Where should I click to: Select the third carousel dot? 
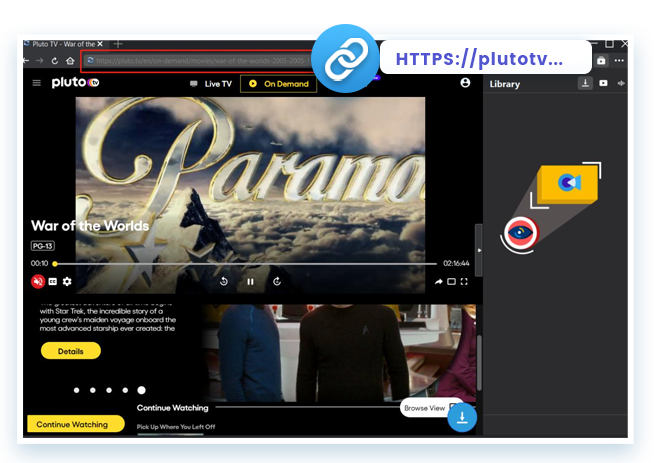[x=109, y=390]
